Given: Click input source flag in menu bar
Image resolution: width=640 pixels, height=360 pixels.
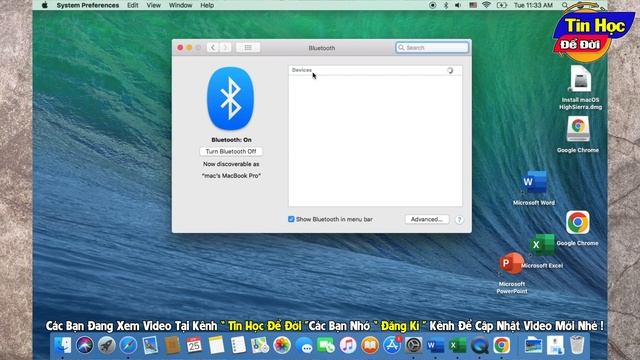Looking at the screenshot, I should 473,5.
